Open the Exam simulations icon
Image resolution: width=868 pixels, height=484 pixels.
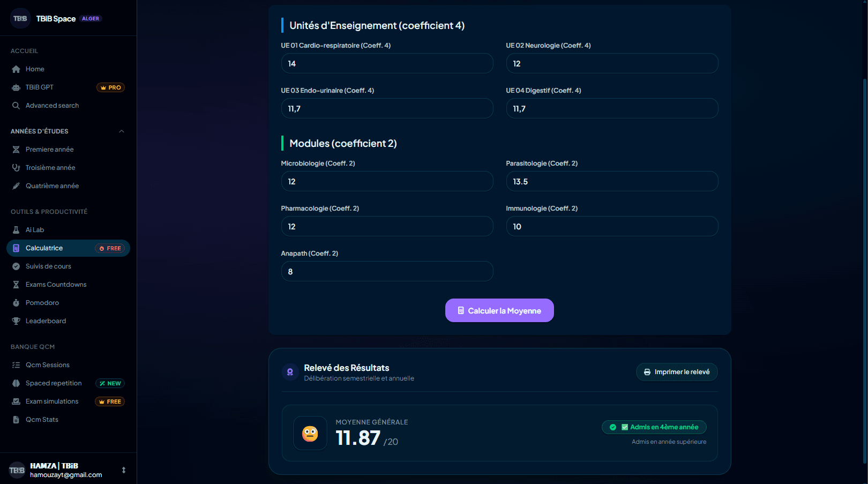[16, 401]
